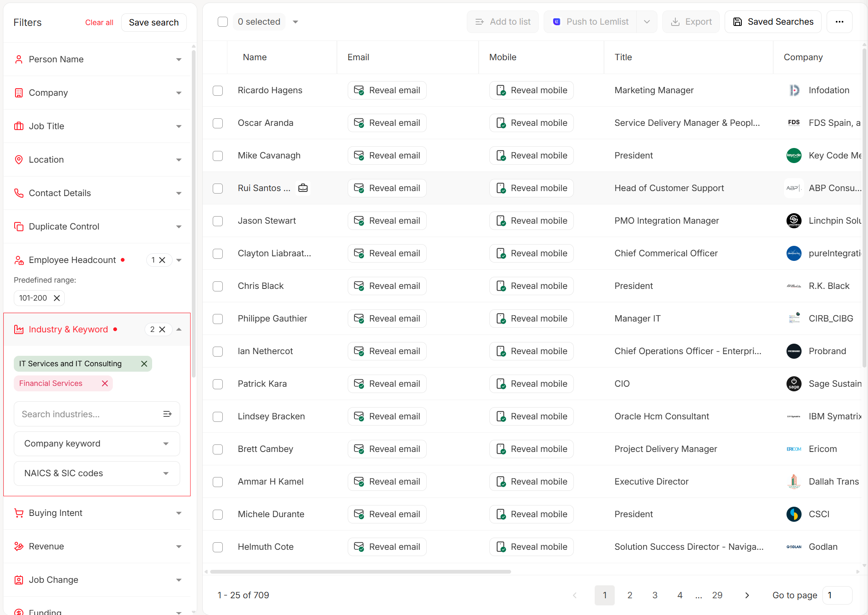Click the briefcase icon next to Rui Santos
The image size is (868, 615).
pyautogui.click(x=303, y=188)
